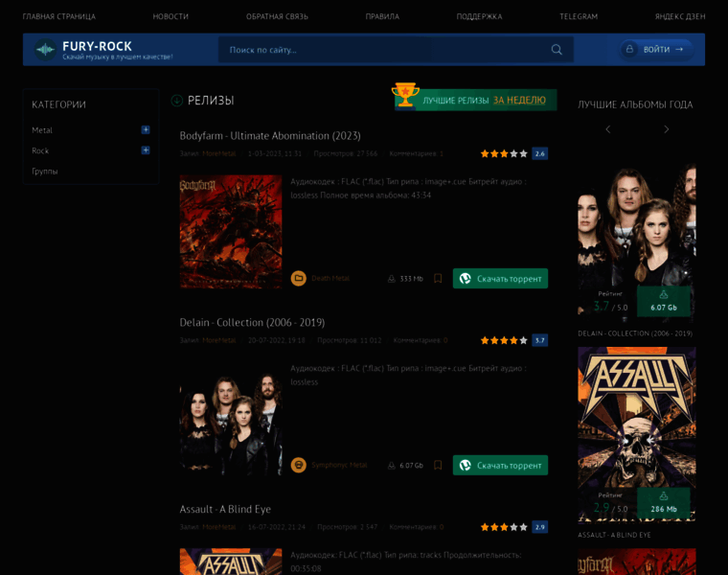Open Правила menu item
The width and height of the screenshot is (728, 575).
click(382, 16)
